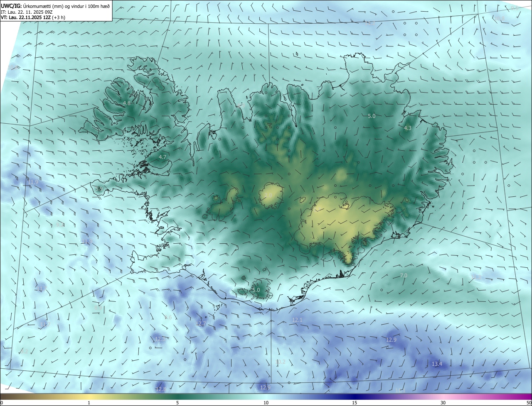
Task: Click the 0 tick label of the colour scale
Action: click(2, 403)
